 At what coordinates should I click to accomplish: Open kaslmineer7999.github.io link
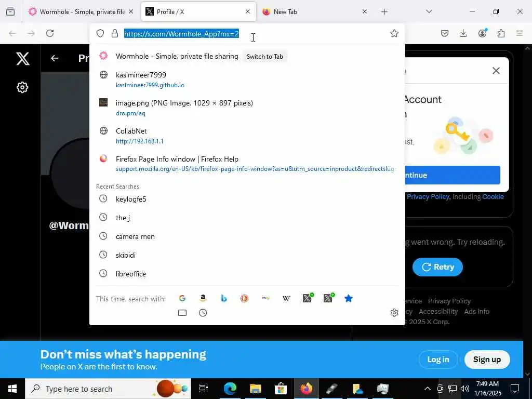pos(150,85)
